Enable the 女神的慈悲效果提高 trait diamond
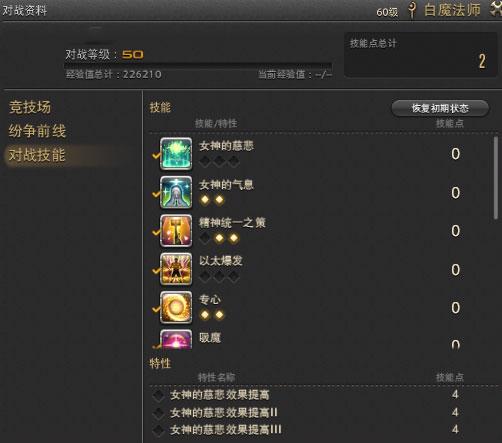Image resolution: width=502 pixels, height=443 pixels. click(x=158, y=395)
